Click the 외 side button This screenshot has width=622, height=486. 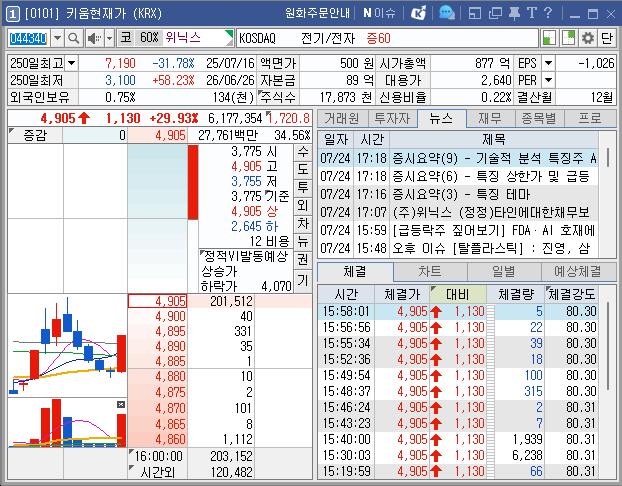pos(303,205)
